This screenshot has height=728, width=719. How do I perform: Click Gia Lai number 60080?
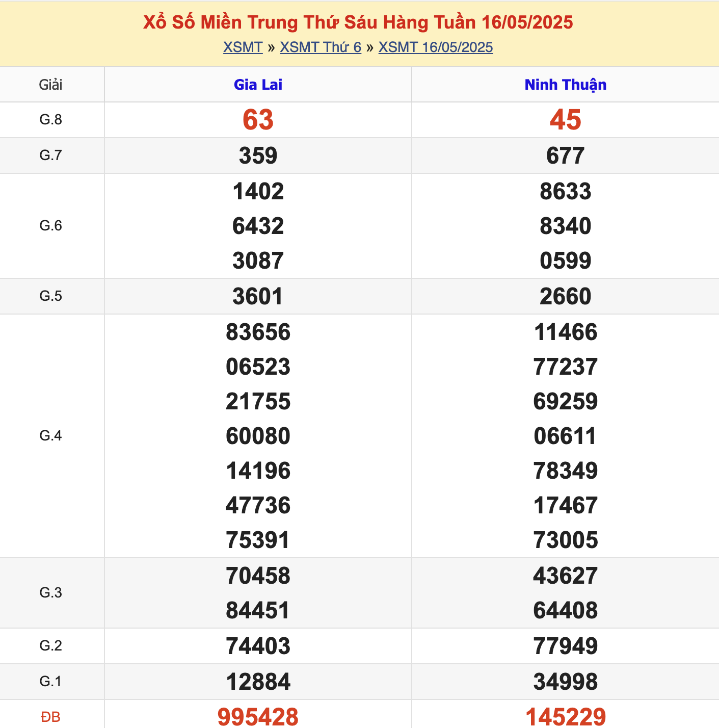point(258,436)
